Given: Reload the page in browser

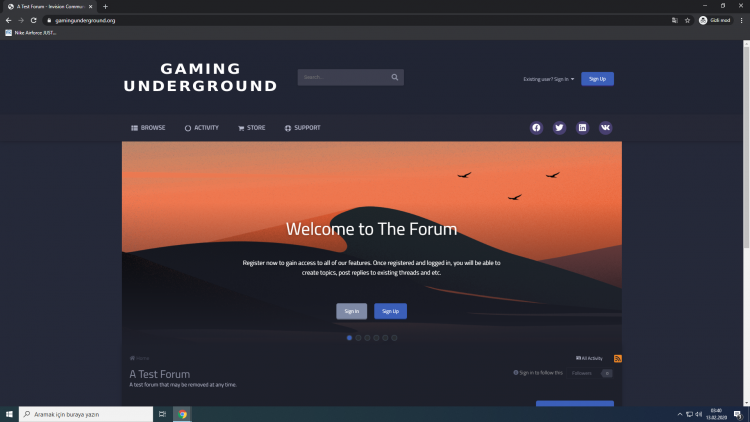Looking at the screenshot, I should click(x=33, y=20).
